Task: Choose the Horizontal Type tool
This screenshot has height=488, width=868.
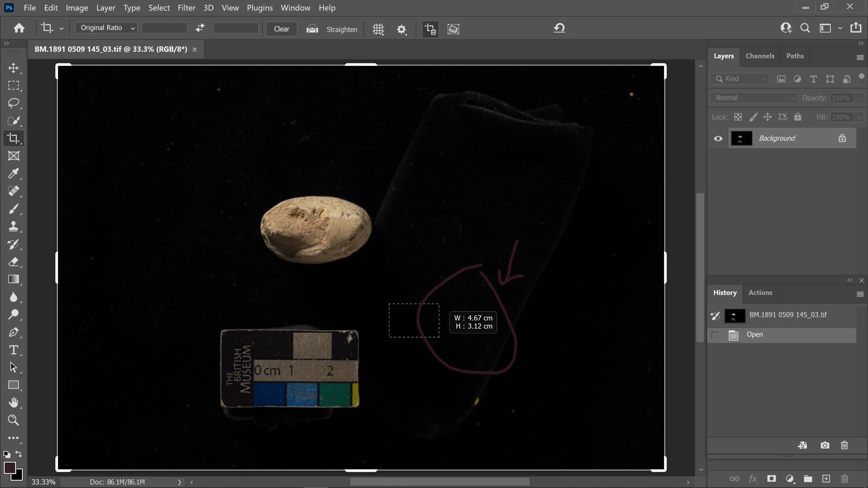Action: point(14,350)
